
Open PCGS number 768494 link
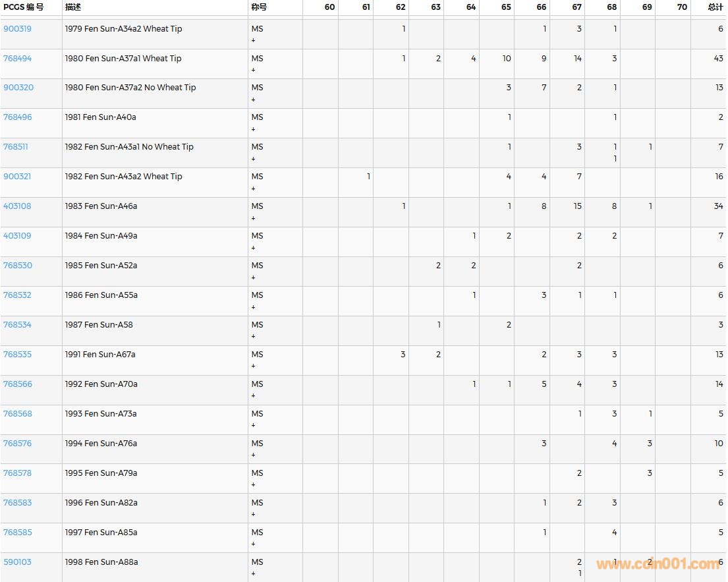[x=17, y=59]
